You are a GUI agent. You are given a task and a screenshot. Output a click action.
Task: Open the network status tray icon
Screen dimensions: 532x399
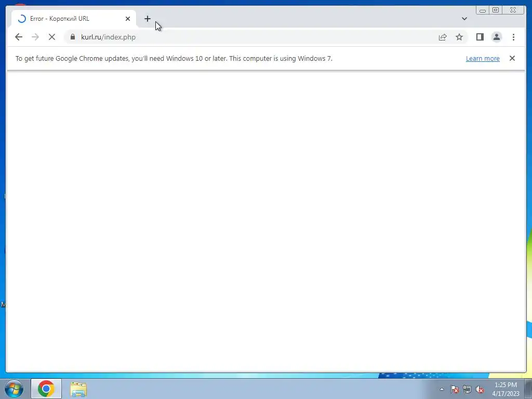[467, 389]
